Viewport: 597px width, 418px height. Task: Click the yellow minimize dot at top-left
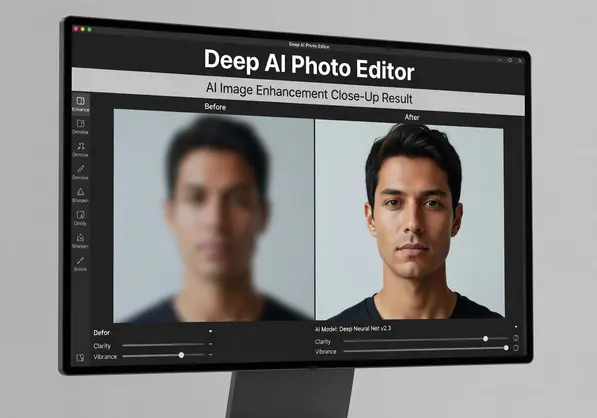point(83,29)
